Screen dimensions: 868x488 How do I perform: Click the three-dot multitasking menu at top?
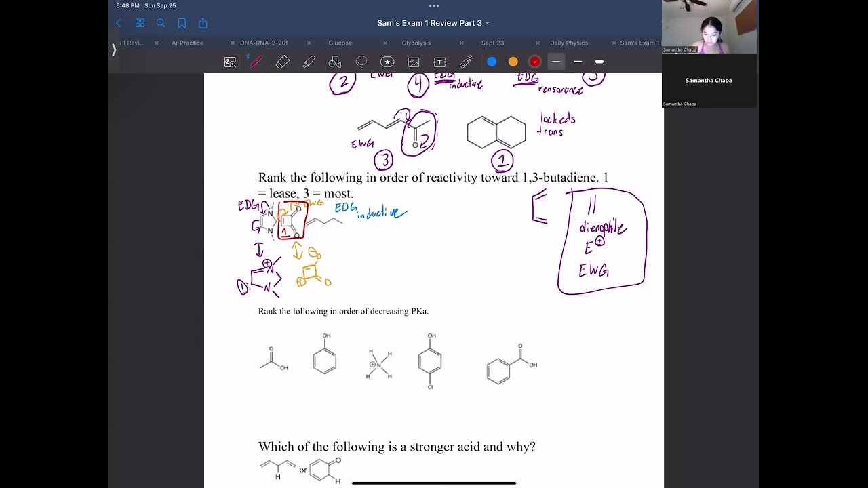434,5
